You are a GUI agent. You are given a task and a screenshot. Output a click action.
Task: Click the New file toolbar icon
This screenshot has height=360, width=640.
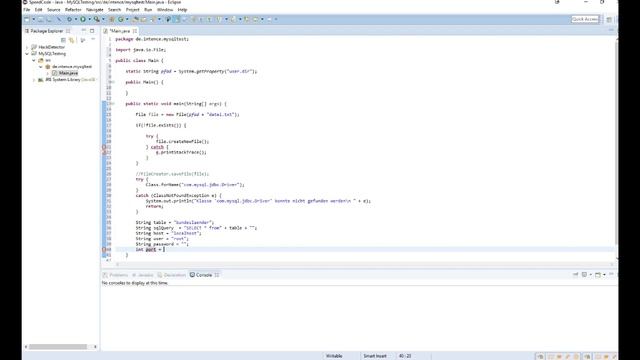coord(27,19)
